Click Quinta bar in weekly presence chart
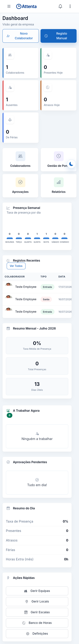 pos(37,238)
